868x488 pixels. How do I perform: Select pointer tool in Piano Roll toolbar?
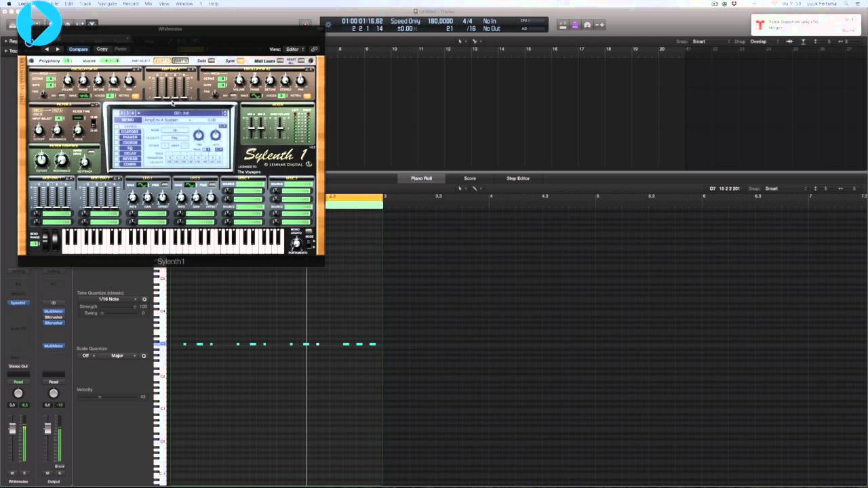tap(460, 188)
